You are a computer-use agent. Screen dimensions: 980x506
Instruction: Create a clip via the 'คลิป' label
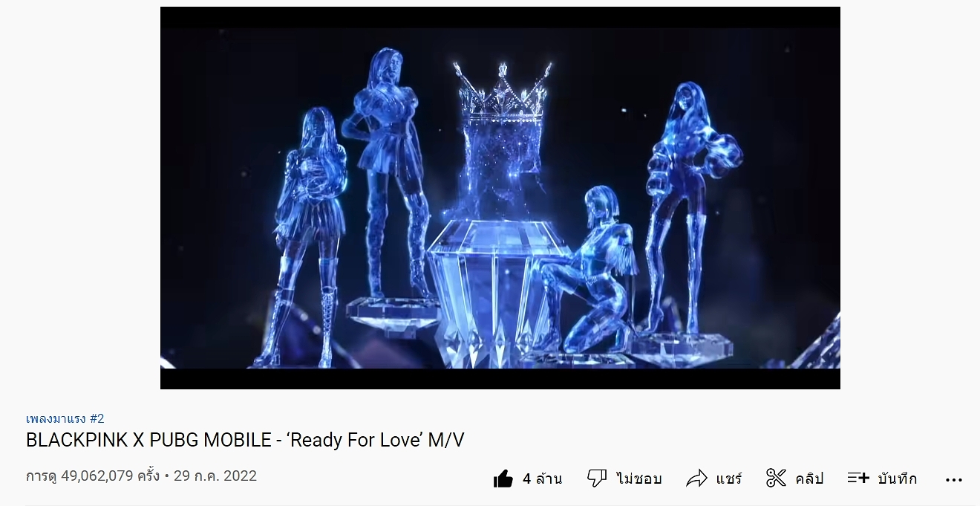coord(809,479)
